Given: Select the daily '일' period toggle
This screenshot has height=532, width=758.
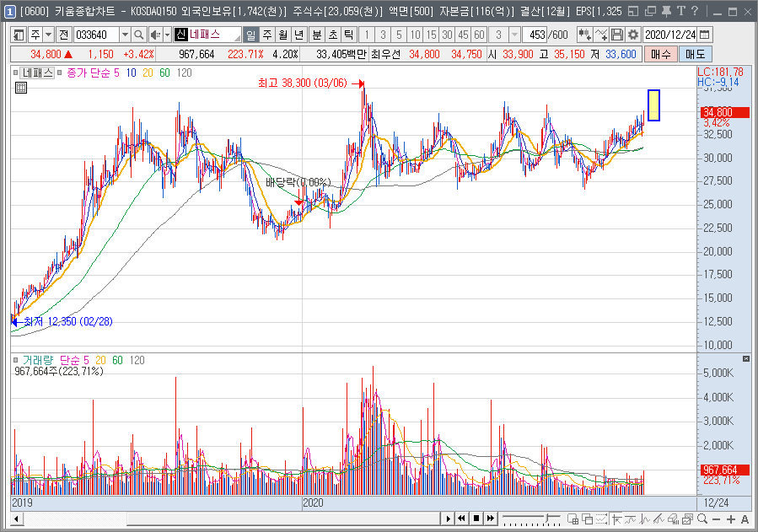Looking at the screenshot, I should point(250,35).
